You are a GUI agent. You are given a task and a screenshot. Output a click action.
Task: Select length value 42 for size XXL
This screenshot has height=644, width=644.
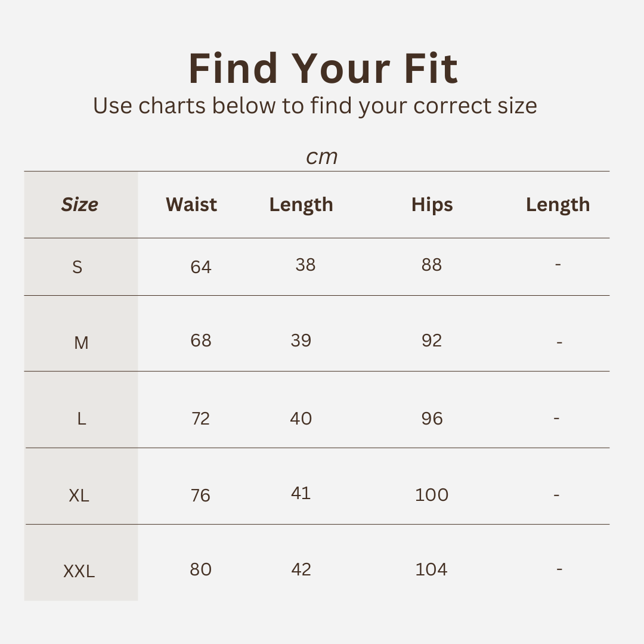[301, 569]
